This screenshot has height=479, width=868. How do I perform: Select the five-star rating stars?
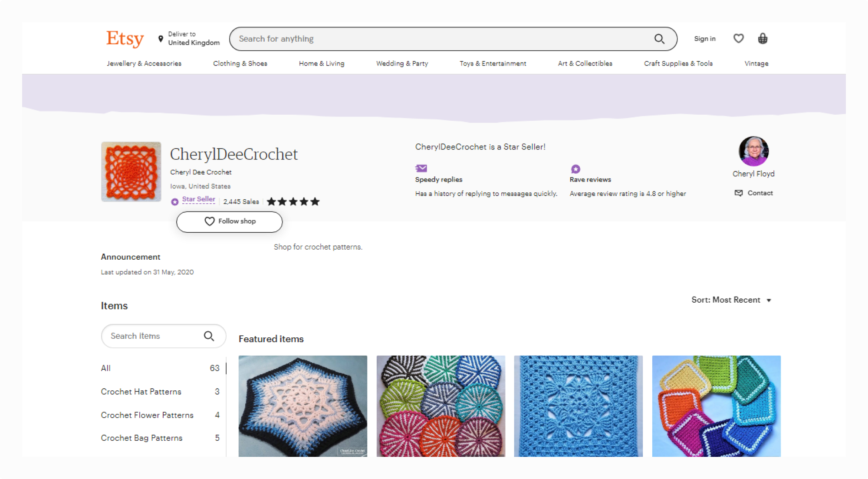point(293,201)
